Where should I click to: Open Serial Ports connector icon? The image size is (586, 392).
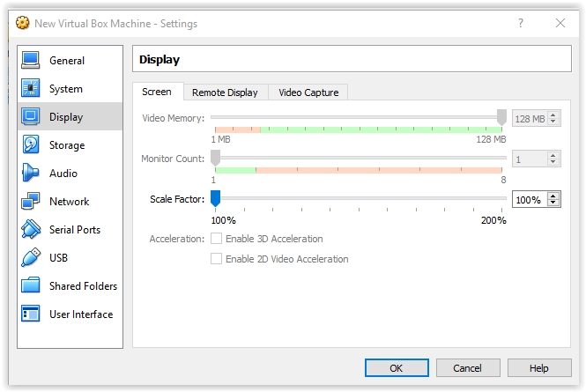pos(30,229)
